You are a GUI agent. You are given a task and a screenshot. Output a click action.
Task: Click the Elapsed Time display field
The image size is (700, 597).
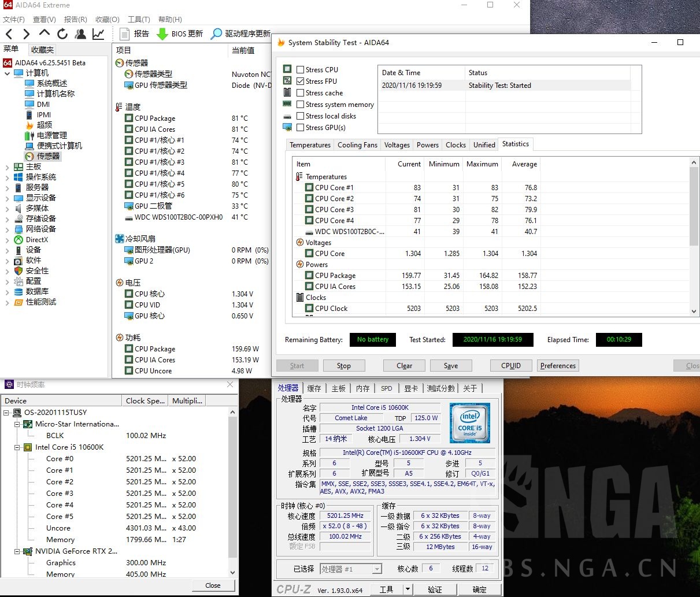click(x=618, y=340)
